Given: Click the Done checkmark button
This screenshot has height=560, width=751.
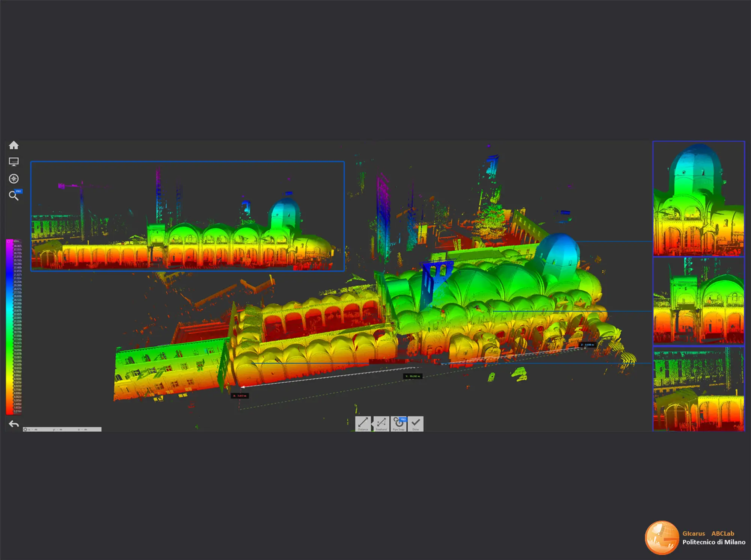Looking at the screenshot, I should [416, 424].
